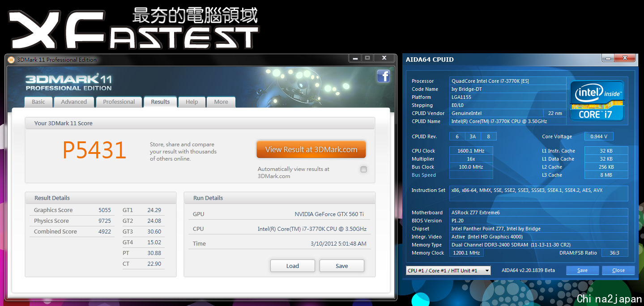Screen dimensions: 644x306
Task: Click Save in the AIDA64 CPUID window
Action: point(582,270)
